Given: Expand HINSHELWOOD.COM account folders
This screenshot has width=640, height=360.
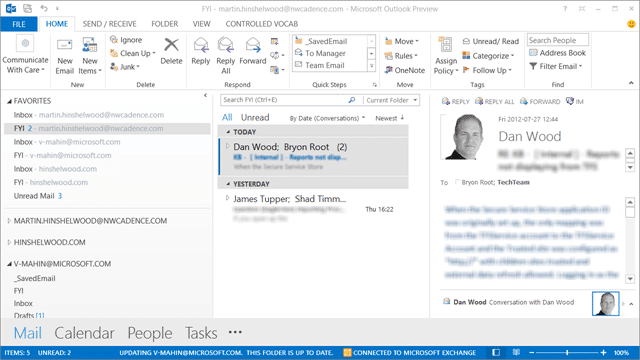Looking at the screenshot, I should pyautogui.click(x=9, y=242).
